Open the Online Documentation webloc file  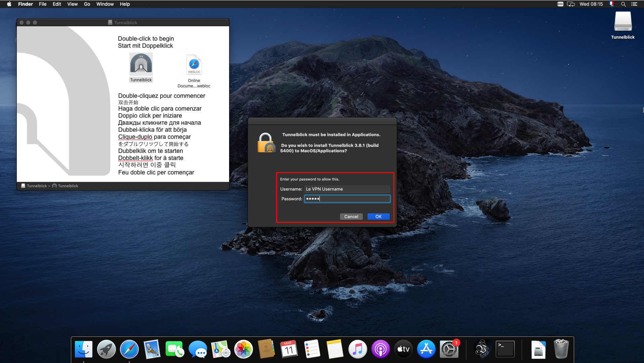point(194,65)
